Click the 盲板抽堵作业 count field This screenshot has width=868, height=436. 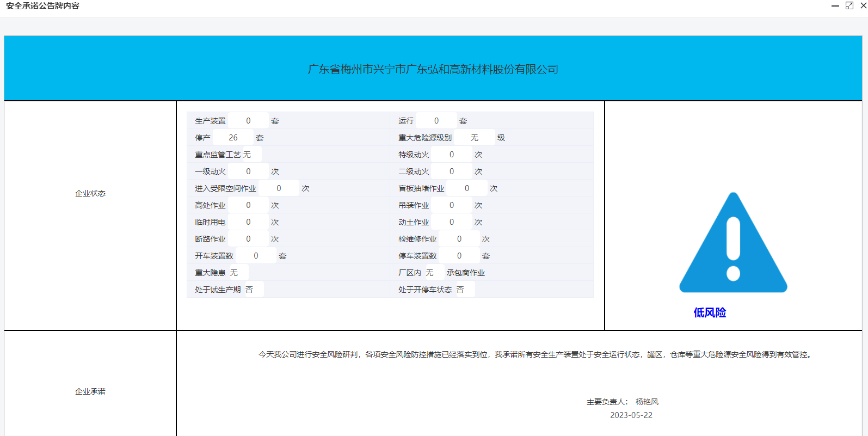(x=467, y=188)
